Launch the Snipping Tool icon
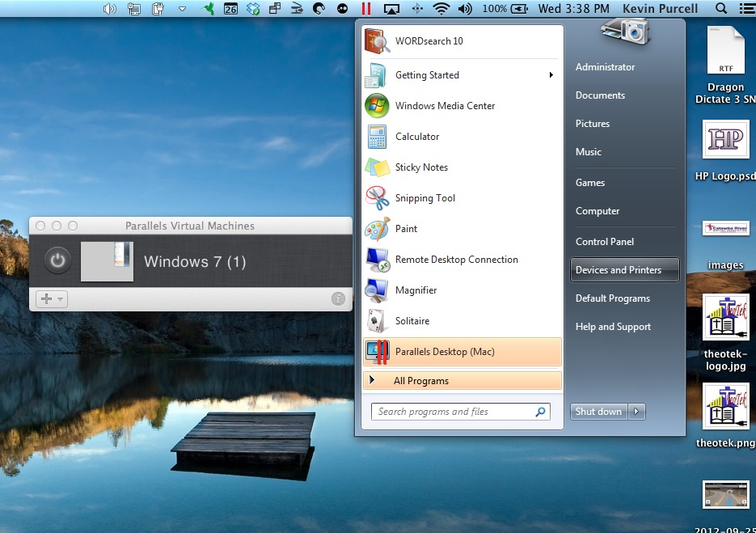 point(377,198)
